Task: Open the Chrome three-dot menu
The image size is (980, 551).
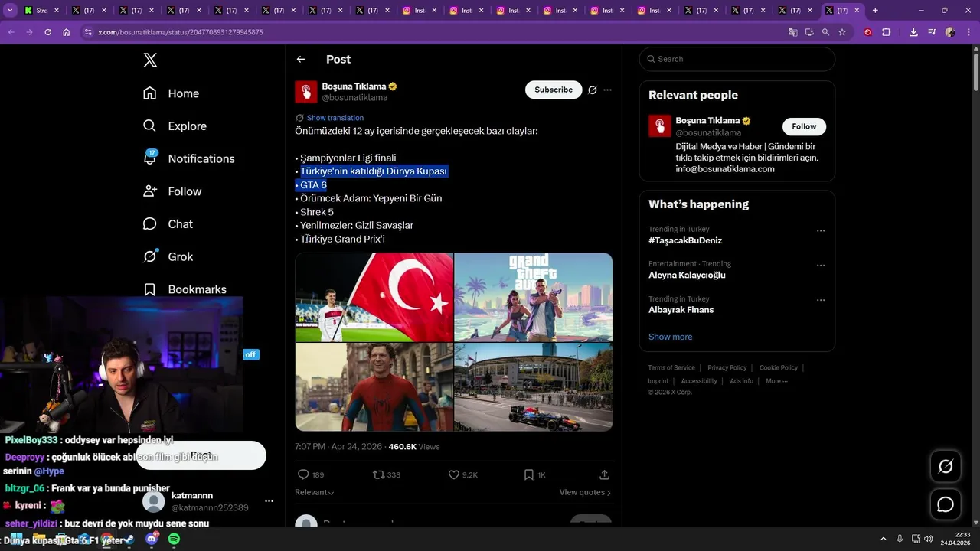Action: click(x=969, y=32)
